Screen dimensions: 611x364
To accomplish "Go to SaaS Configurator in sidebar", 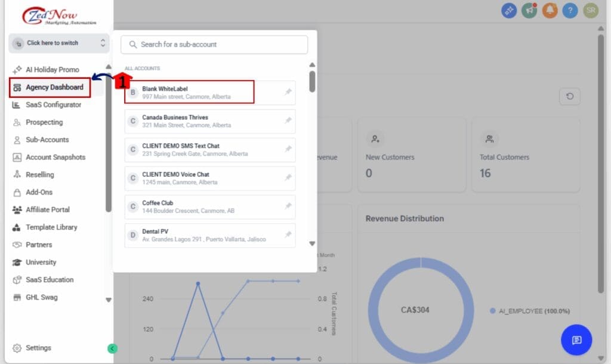I will (x=53, y=105).
